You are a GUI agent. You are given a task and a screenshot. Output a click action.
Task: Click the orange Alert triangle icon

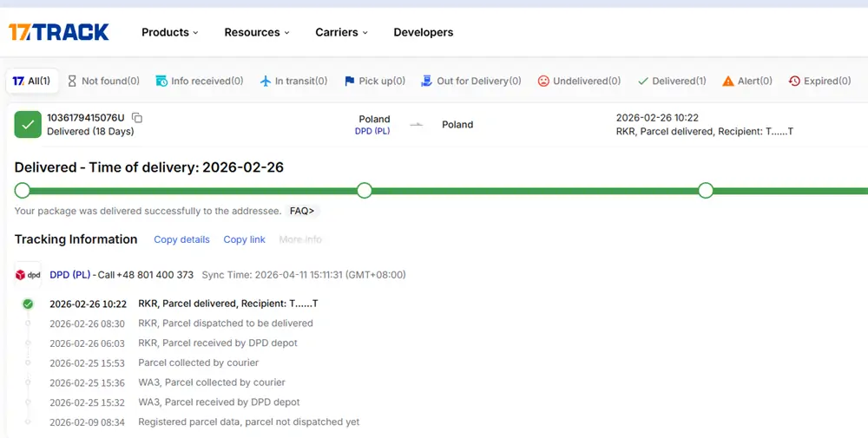[728, 82]
